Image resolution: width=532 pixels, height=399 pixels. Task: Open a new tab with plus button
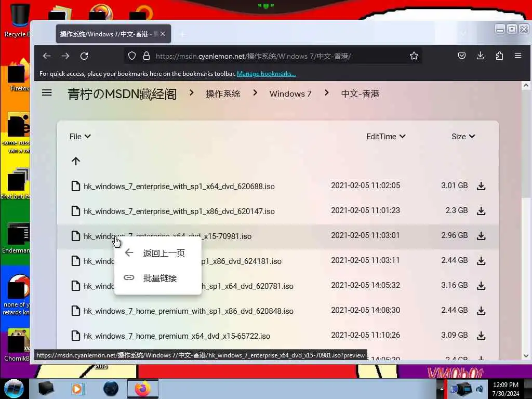182,34
